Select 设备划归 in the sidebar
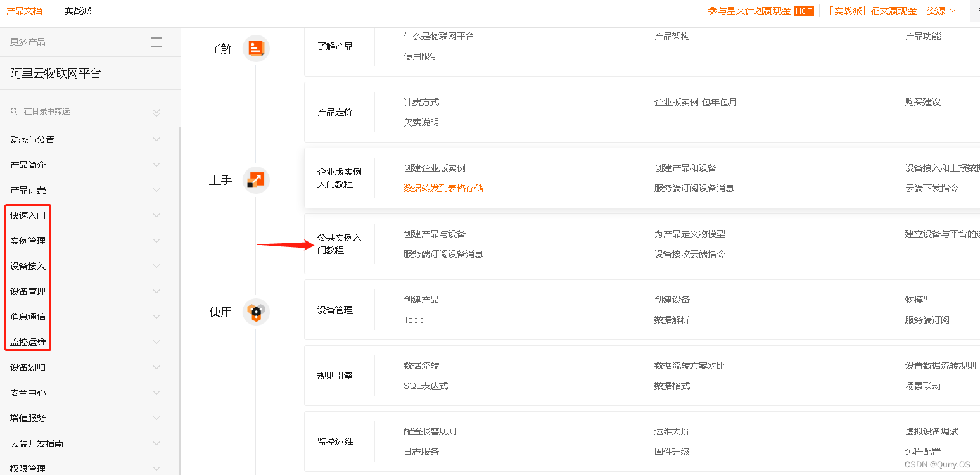Image resolution: width=980 pixels, height=475 pixels. click(x=28, y=367)
